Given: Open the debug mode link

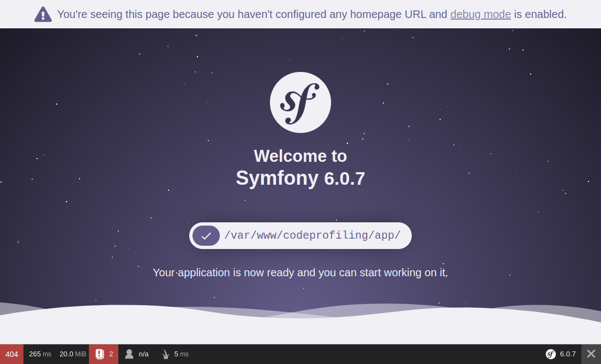Looking at the screenshot, I should (x=480, y=14).
